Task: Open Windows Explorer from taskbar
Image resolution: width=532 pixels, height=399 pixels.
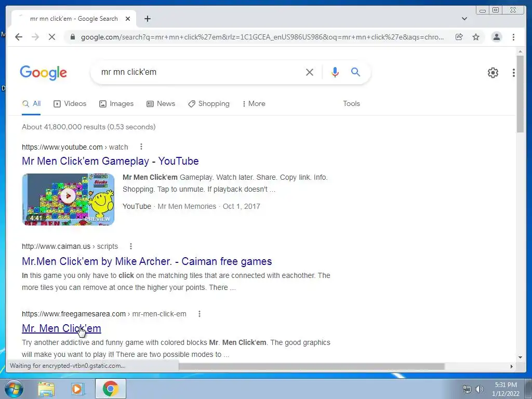Action: click(x=46, y=389)
